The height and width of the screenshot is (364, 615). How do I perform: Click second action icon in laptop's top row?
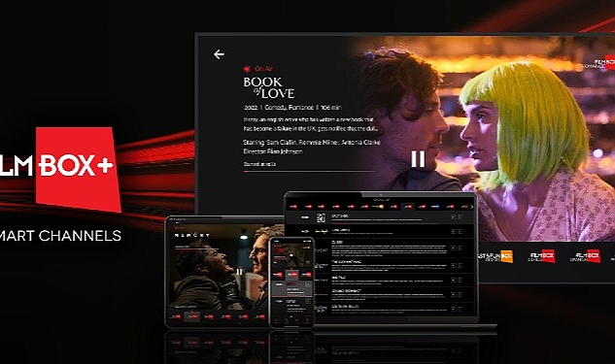461,217
